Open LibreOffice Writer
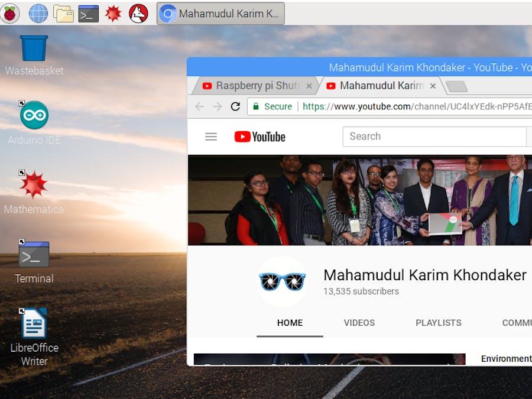The height and width of the screenshot is (399, 532). click(34, 322)
